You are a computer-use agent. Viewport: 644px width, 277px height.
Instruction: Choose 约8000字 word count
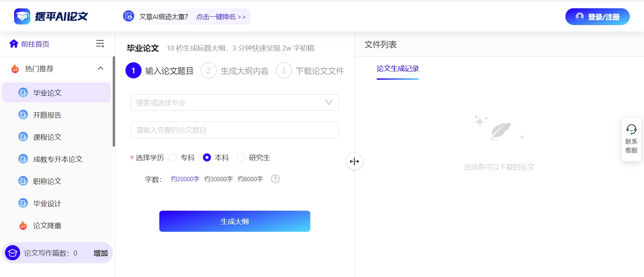tap(251, 179)
